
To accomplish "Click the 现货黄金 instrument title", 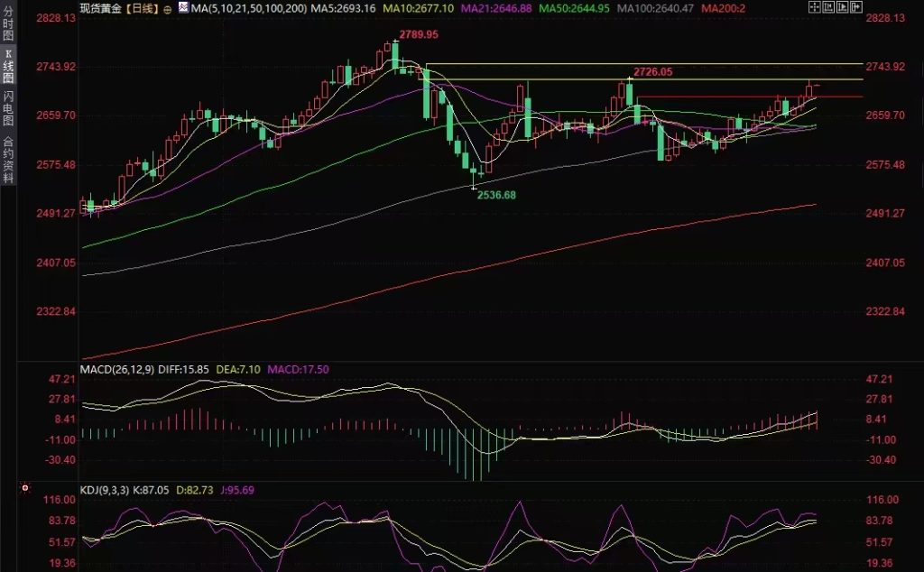I will coord(103,8).
